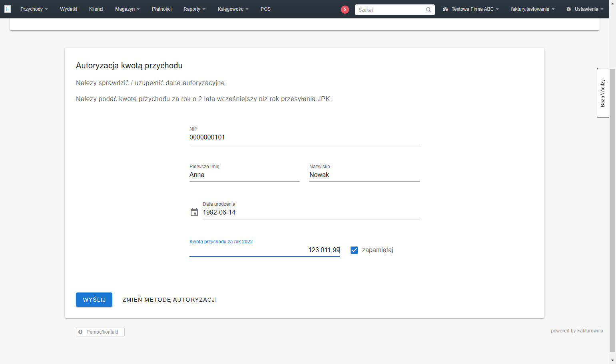Click the search magnifier icon
616x364 pixels.
pyautogui.click(x=429, y=10)
